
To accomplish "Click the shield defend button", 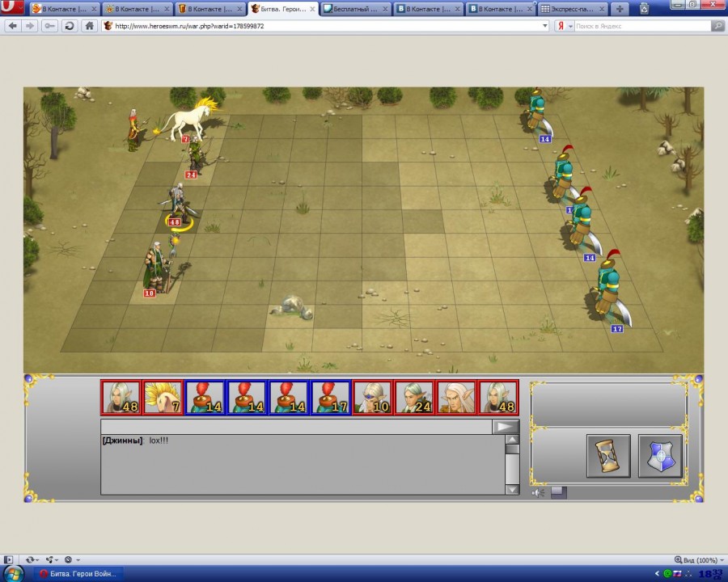I will pos(660,456).
